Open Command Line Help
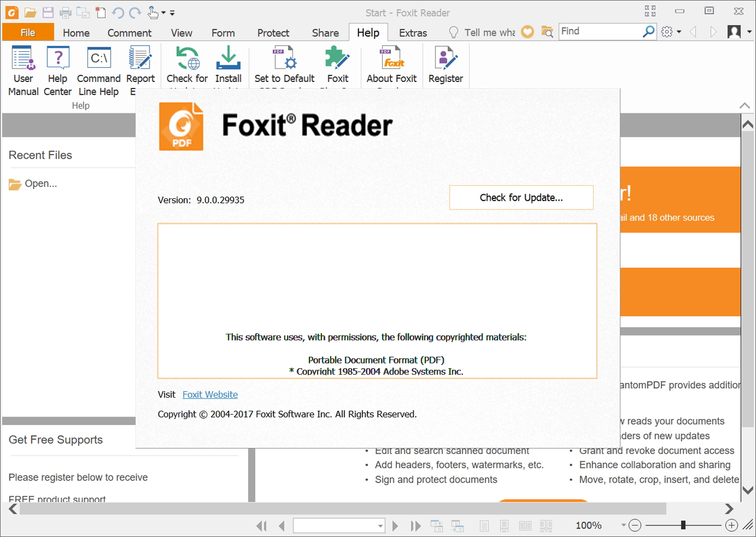Viewport: 756px width, 537px height. pos(98,65)
